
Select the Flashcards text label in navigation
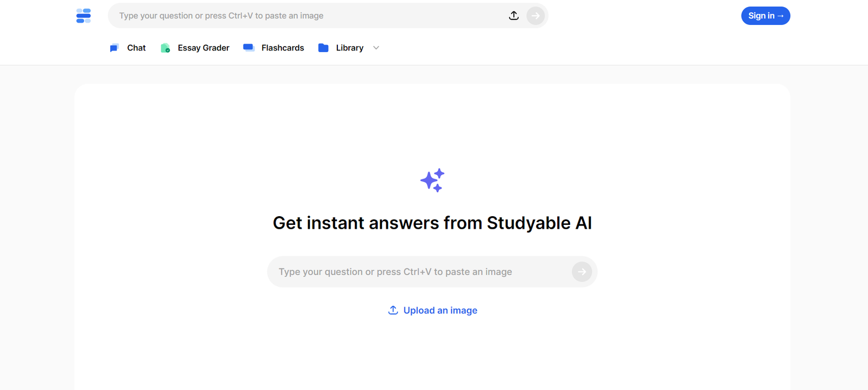click(283, 48)
